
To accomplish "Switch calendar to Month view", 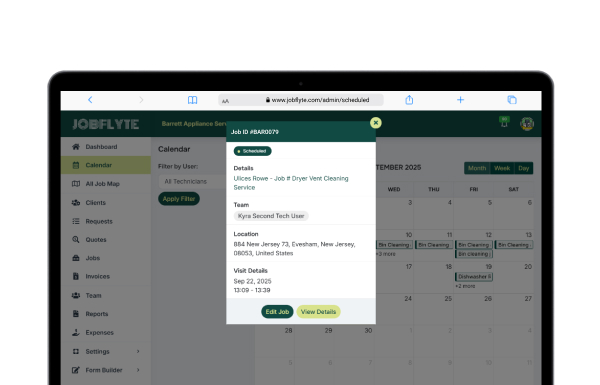I will [x=477, y=168].
